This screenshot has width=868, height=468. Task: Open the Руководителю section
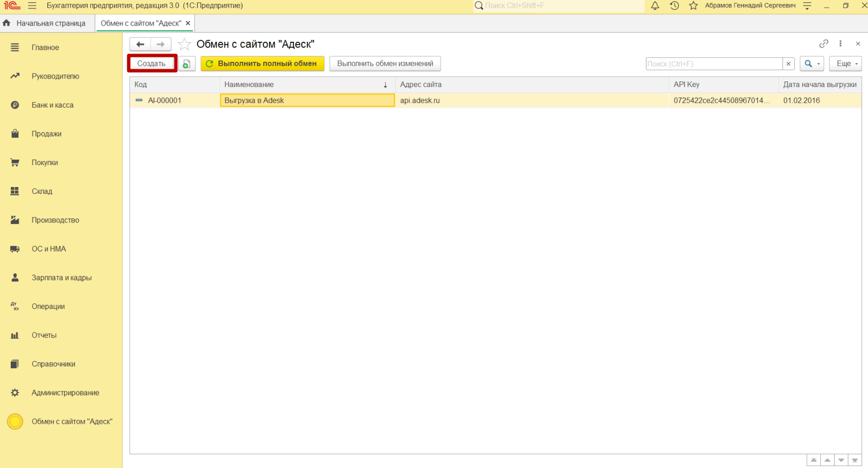[x=56, y=76]
